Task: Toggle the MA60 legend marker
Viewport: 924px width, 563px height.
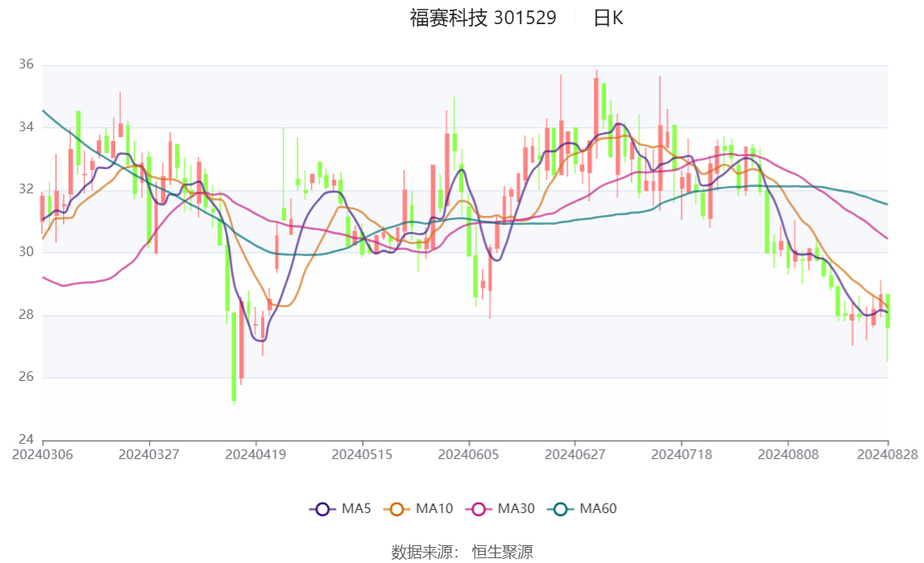Action: coord(561,509)
